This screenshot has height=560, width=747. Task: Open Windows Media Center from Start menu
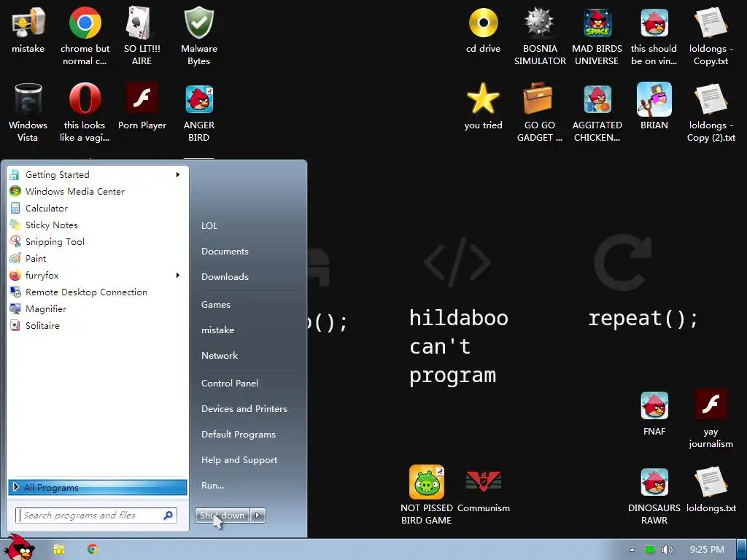tap(98, 192)
